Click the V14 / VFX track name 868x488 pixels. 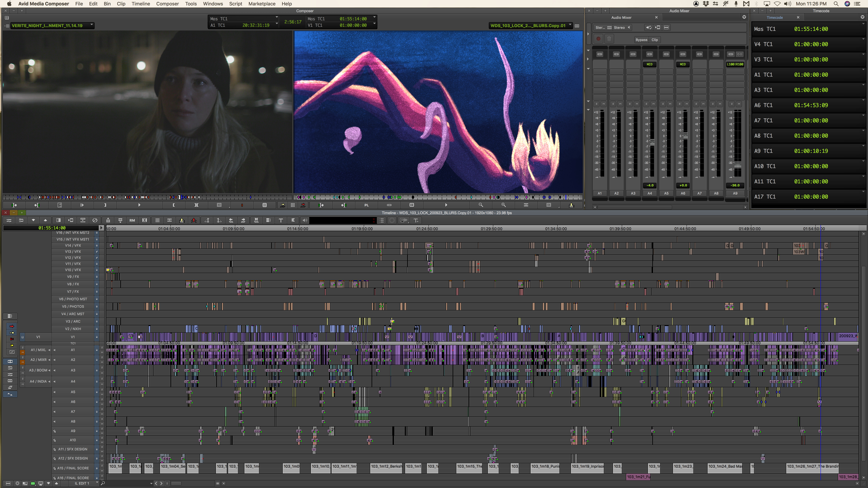tap(73, 246)
